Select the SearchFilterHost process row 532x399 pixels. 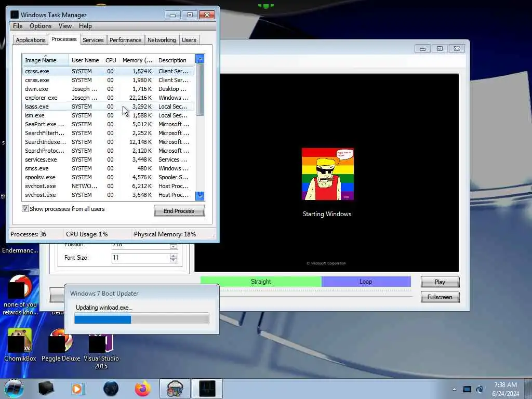coord(108,133)
